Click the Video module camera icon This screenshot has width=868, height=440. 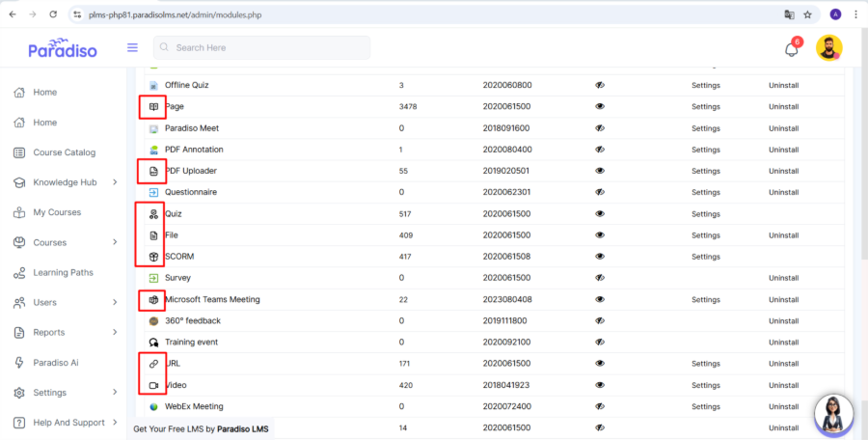[153, 385]
